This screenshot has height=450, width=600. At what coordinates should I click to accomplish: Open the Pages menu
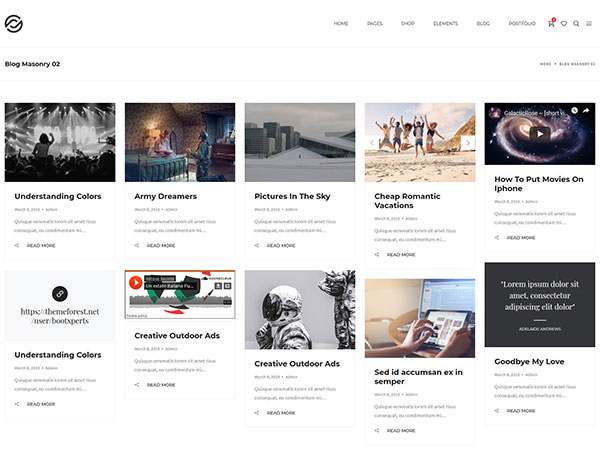(375, 24)
